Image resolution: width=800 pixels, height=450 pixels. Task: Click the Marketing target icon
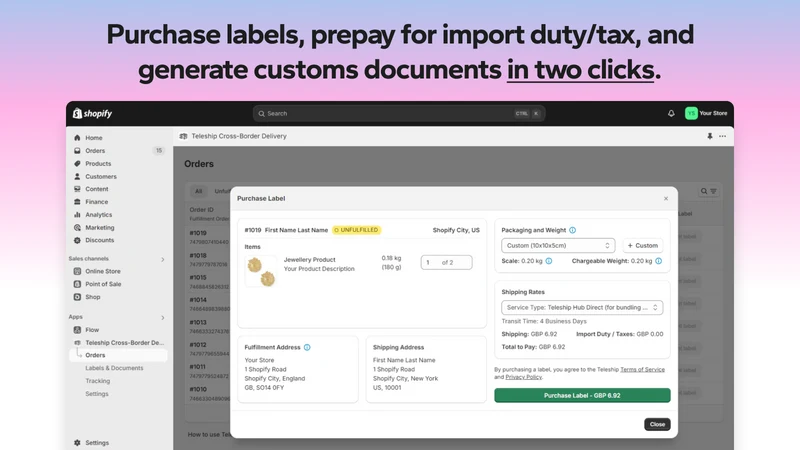77,228
